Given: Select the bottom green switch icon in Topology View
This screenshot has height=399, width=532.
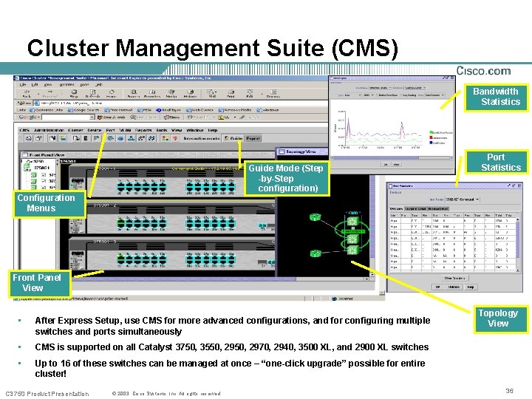Looking at the screenshot, I should click(352, 250).
